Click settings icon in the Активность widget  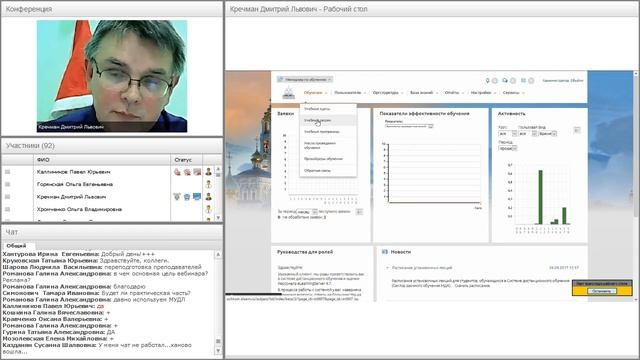[577, 130]
